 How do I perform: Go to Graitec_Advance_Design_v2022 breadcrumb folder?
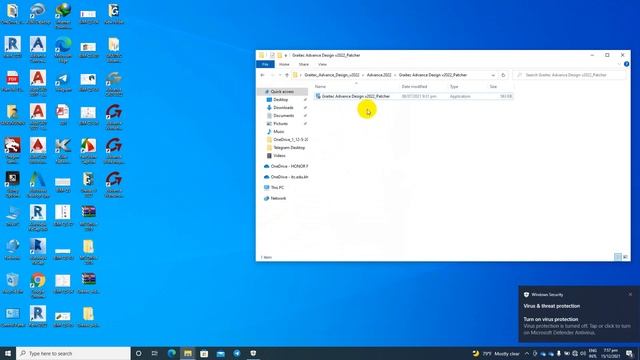tap(332, 75)
